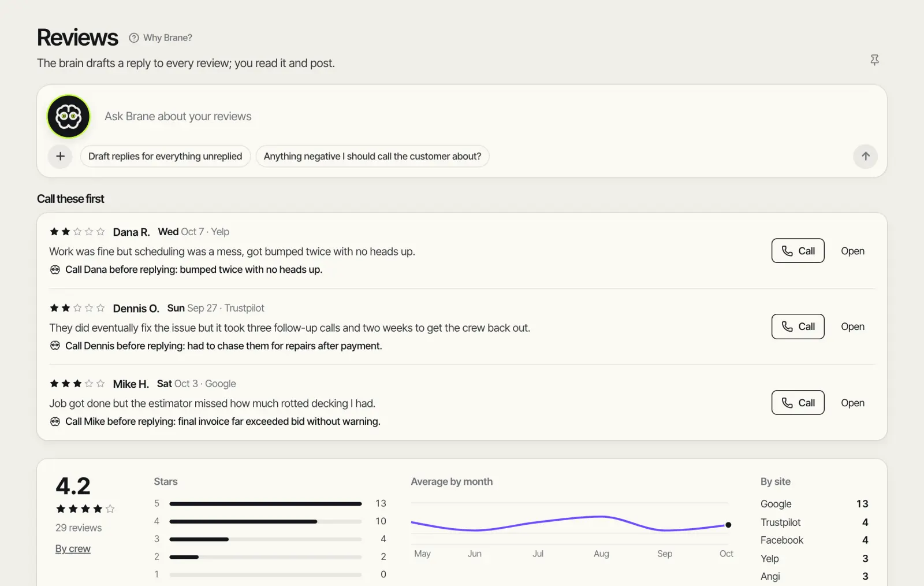Select the Trustpilot row in By site
The height and width of the screenshot is (586, 924).
point(814,522)
